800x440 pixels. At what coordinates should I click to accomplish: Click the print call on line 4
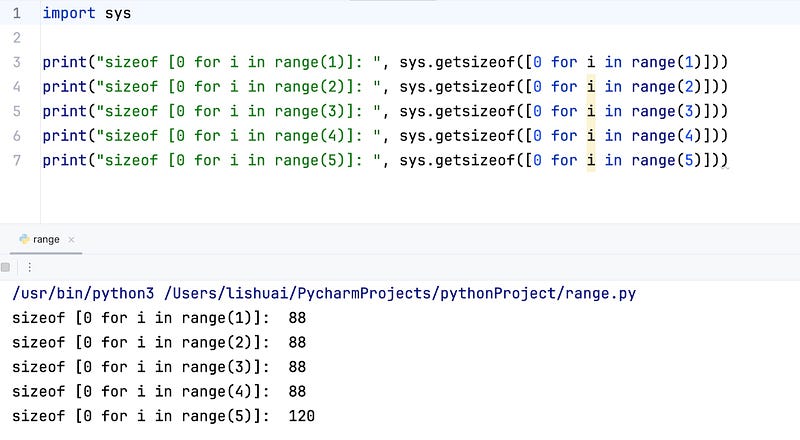click(64, 87)
